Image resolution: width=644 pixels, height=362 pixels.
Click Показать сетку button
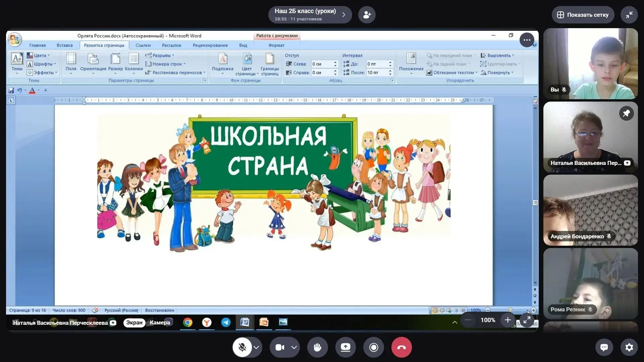pyautogui.click(x=583, y=15)
